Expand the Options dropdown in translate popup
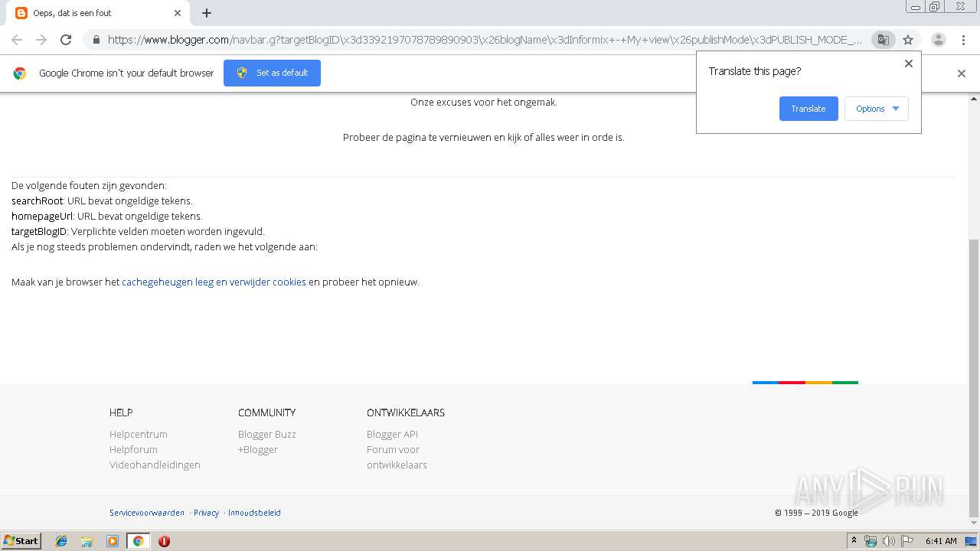 click(x=877, y=109)
